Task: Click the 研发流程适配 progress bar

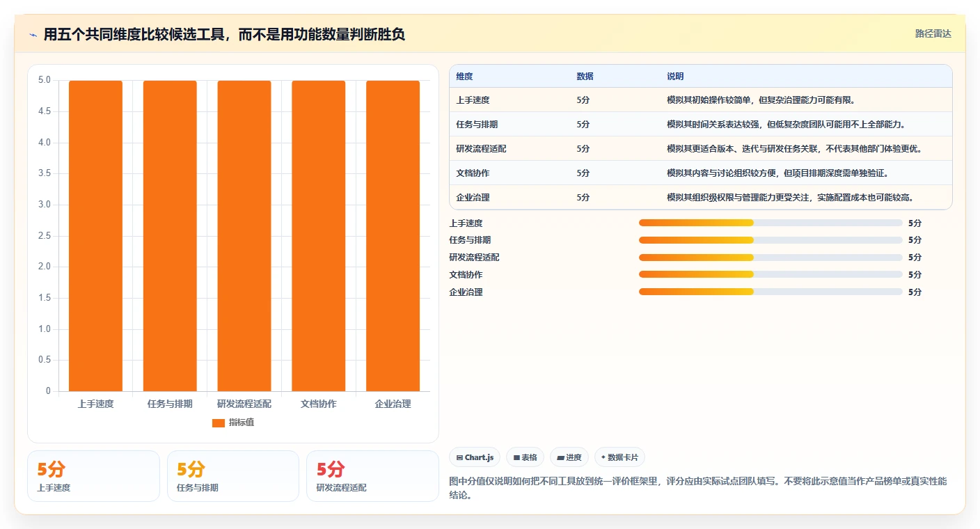Action: (x=770, y=258)
